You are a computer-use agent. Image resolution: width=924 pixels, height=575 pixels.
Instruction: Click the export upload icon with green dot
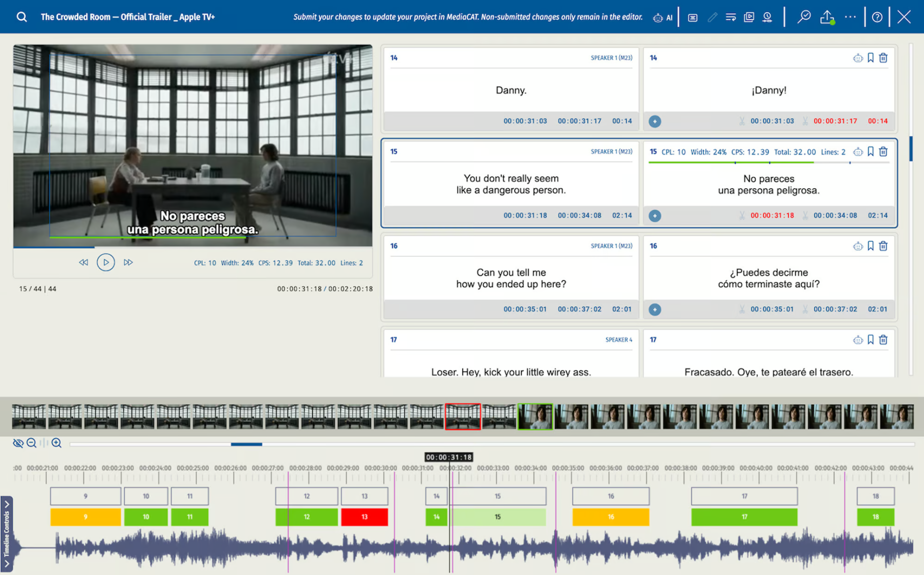[827, 17]
